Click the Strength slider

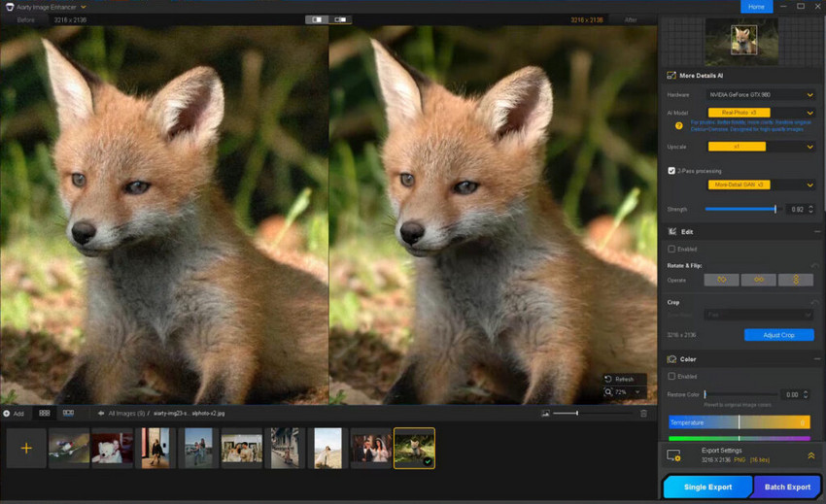tap(741, 209)
